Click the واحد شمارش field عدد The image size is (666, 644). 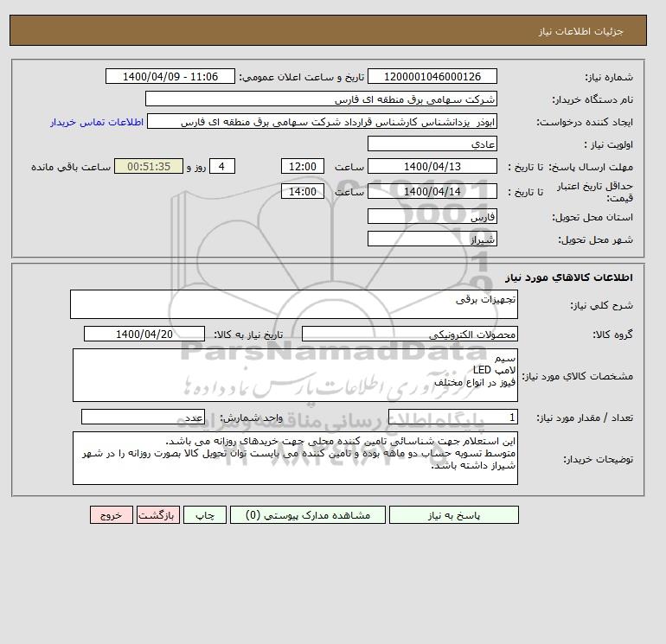tap(143, 418)
